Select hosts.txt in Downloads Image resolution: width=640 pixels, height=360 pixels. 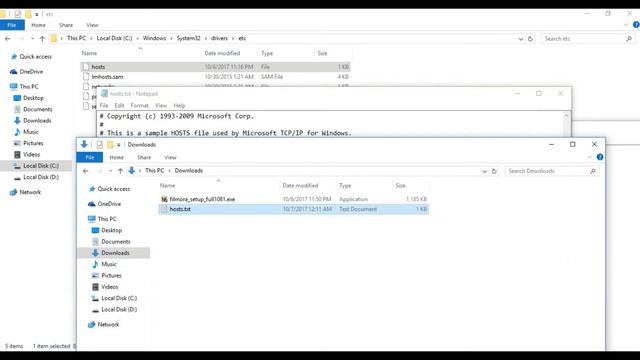pyautogui.click(x=293, y=209)
